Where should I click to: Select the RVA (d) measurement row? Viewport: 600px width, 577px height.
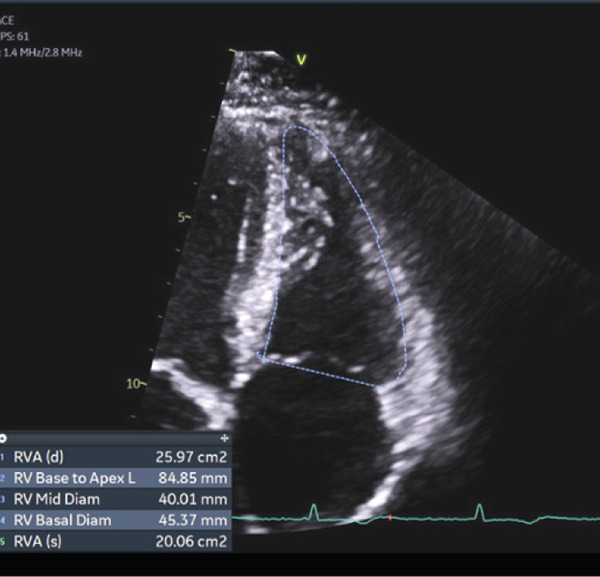[x=116, y=457]
